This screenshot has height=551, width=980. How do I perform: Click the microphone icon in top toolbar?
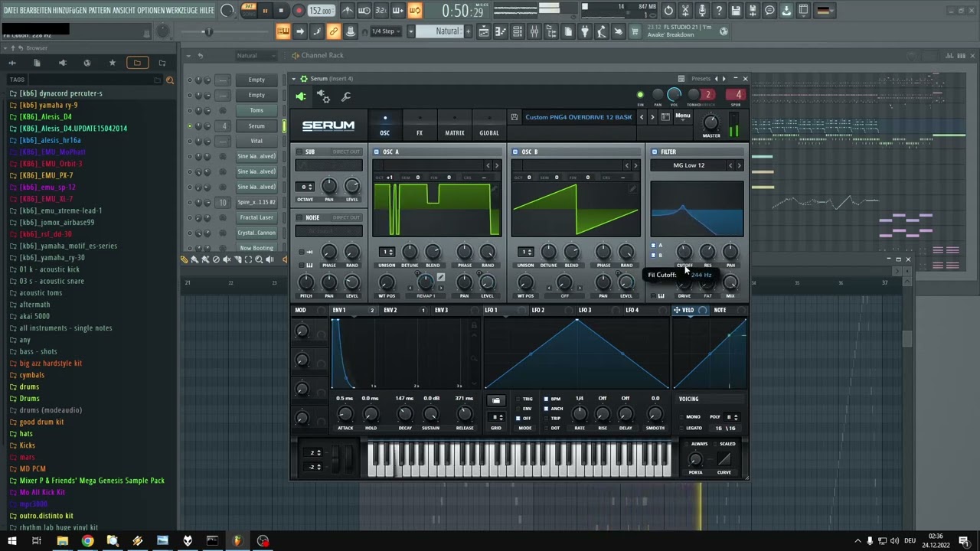(703, 11)
